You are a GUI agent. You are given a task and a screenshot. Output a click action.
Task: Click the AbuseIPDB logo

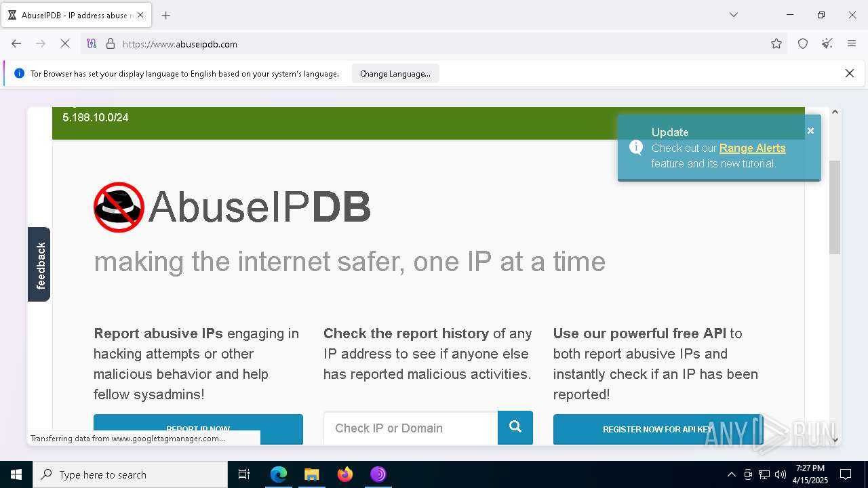(x=232, y=207)
